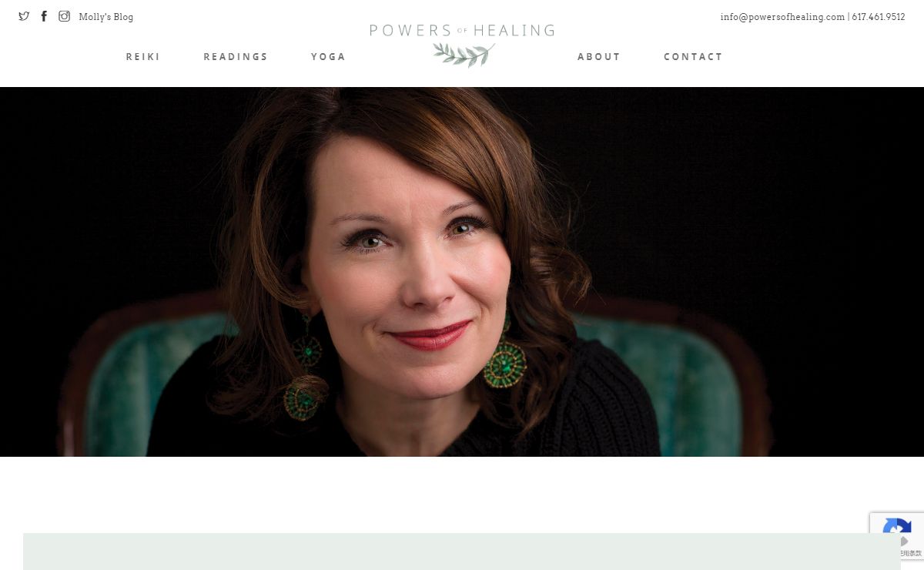The image size is (924, 570).
Task: Click the word POWERS in the logo
Action: tap(410, 31)
